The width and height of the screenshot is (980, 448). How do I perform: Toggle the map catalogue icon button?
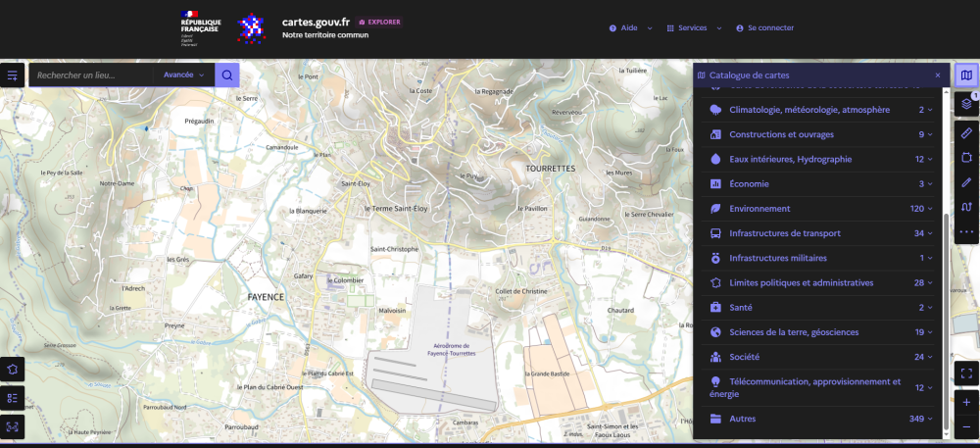[x=966, y=75]
